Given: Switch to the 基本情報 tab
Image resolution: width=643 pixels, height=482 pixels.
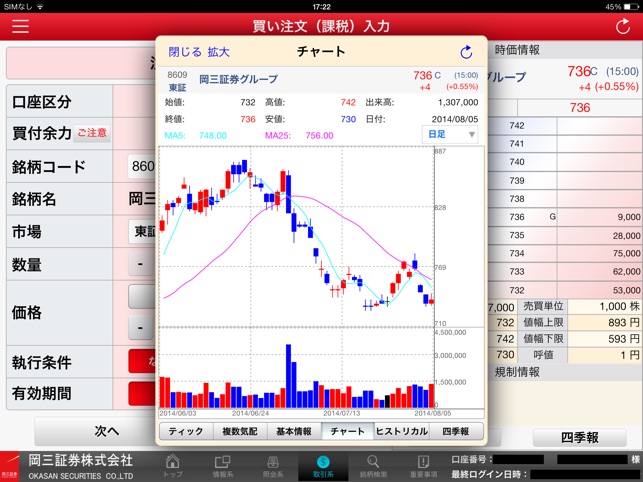Looking at the screenshot, I should click(294, 431).
